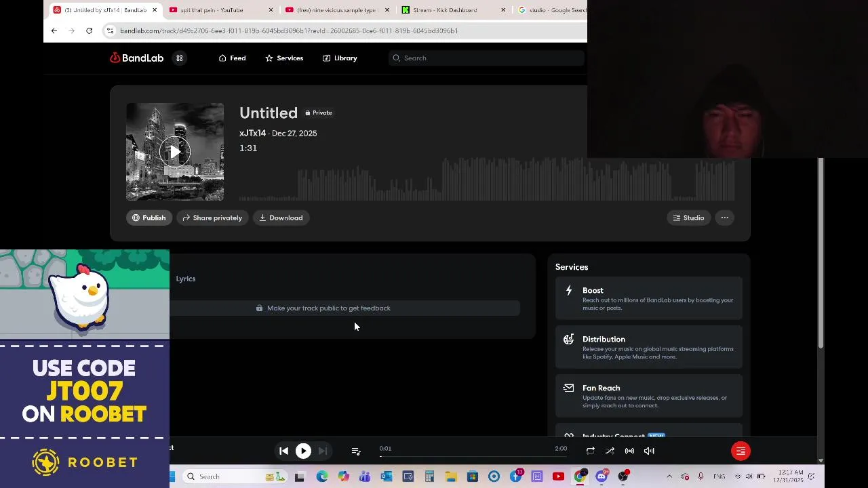Open Task View on the taskbar

click(x=300, y=477)
